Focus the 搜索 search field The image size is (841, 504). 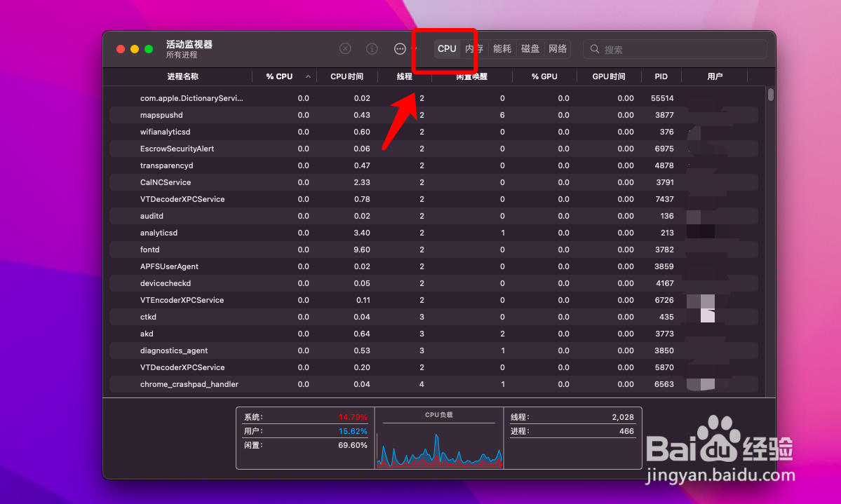(675, 49)
